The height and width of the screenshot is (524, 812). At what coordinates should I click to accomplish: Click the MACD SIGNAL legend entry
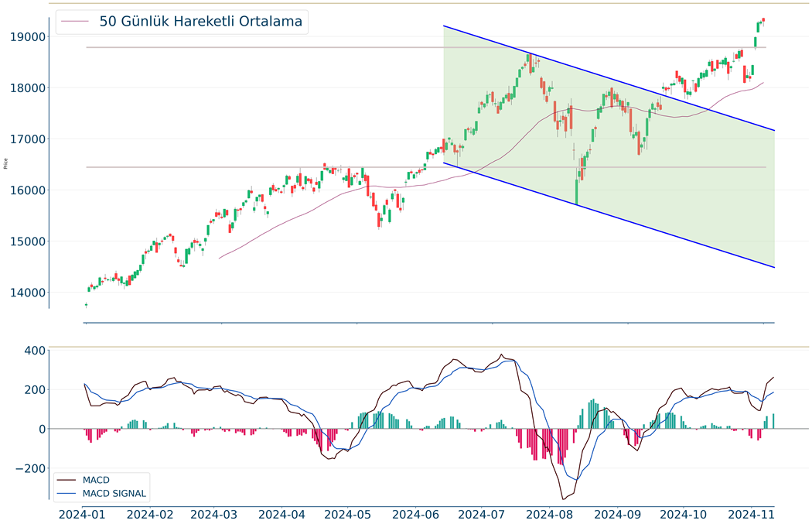[114, 493]
